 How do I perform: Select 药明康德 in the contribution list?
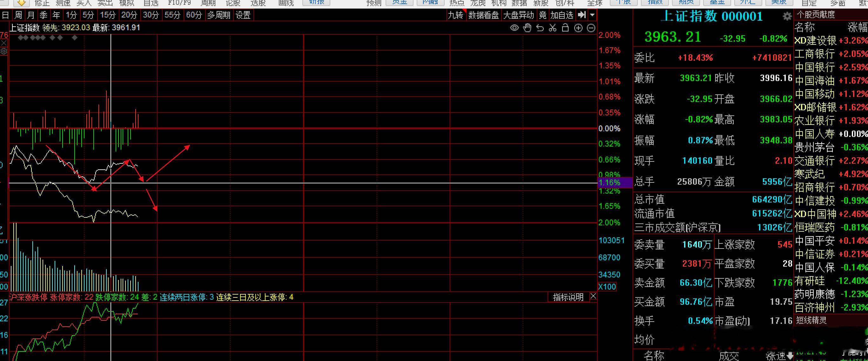point(831,294)
